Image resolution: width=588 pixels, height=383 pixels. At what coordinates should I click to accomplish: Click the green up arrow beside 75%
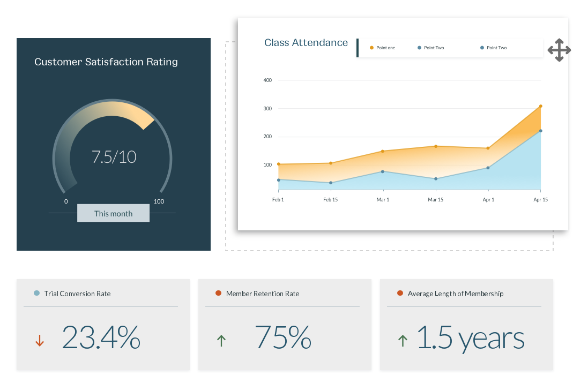[221, 339]
